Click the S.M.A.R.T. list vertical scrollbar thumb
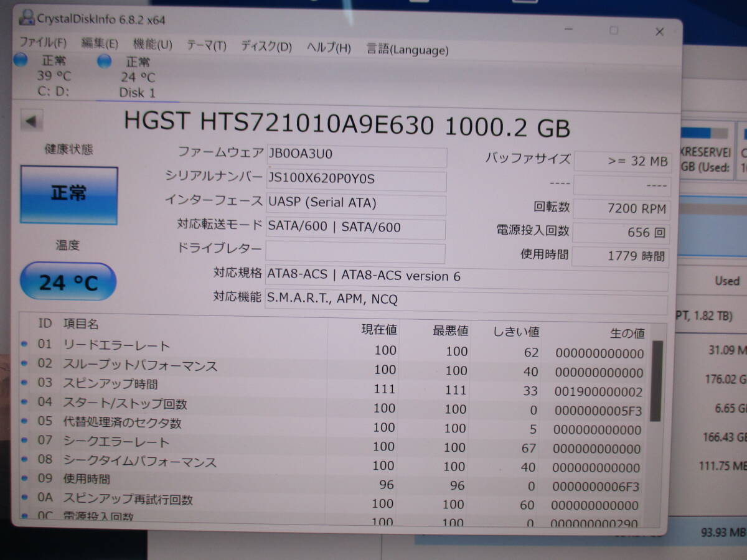Image resolution: width=747 pixels, height=560 pixels. 656,381
